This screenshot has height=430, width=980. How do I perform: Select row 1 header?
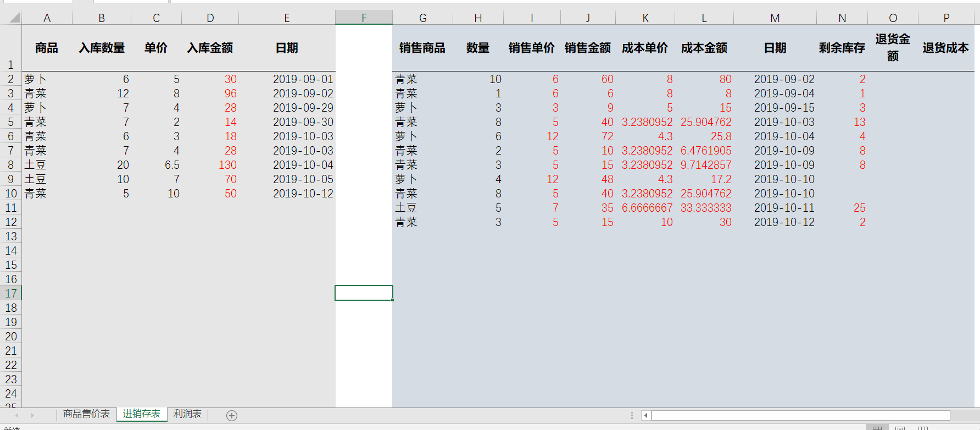(x=10, y=48)
